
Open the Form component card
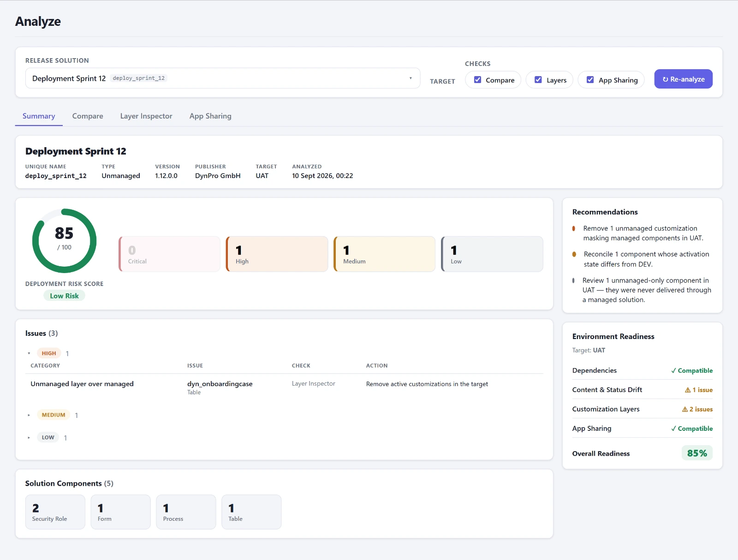pyautogui.click(x=121, y=512)
